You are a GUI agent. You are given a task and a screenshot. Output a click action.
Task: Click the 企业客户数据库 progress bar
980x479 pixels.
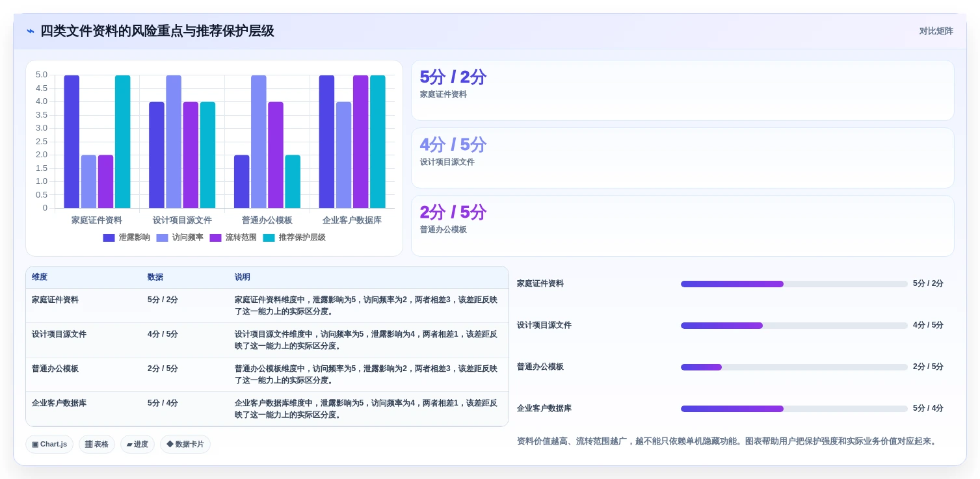794,409
